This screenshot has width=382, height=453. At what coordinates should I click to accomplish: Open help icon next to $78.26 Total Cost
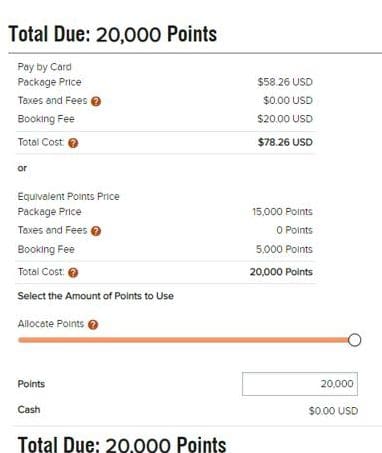click(x=73, y=143)
